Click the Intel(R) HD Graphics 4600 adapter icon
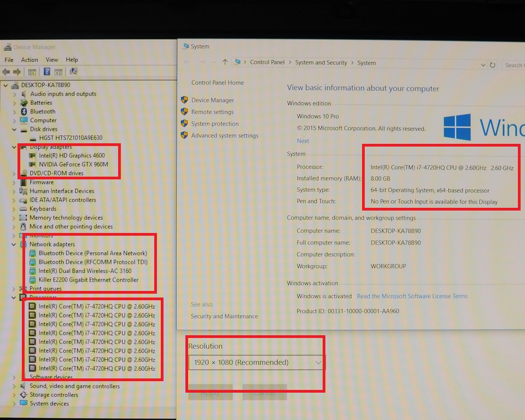Viewport: 525px width, 420px height. click(32, 155)
